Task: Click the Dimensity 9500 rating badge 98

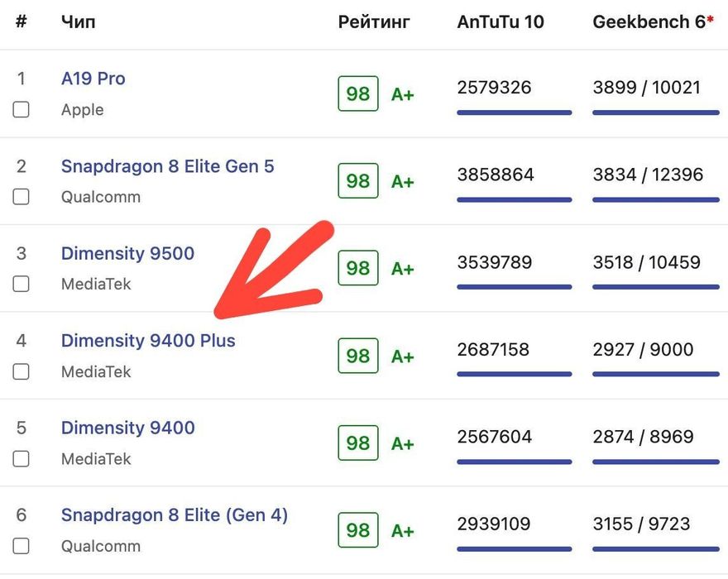Action: pos(357,268)
